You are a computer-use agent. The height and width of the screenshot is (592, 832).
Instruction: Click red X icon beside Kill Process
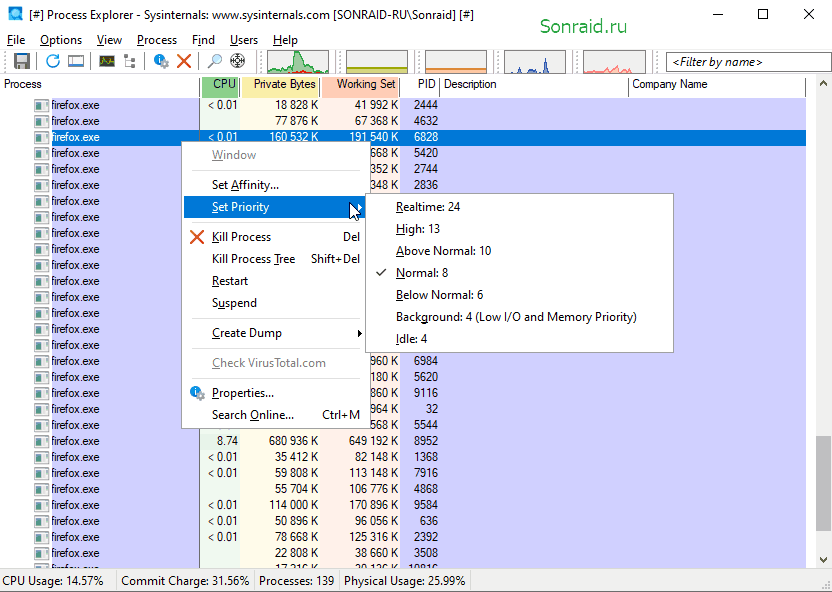(x=197, y=237)
